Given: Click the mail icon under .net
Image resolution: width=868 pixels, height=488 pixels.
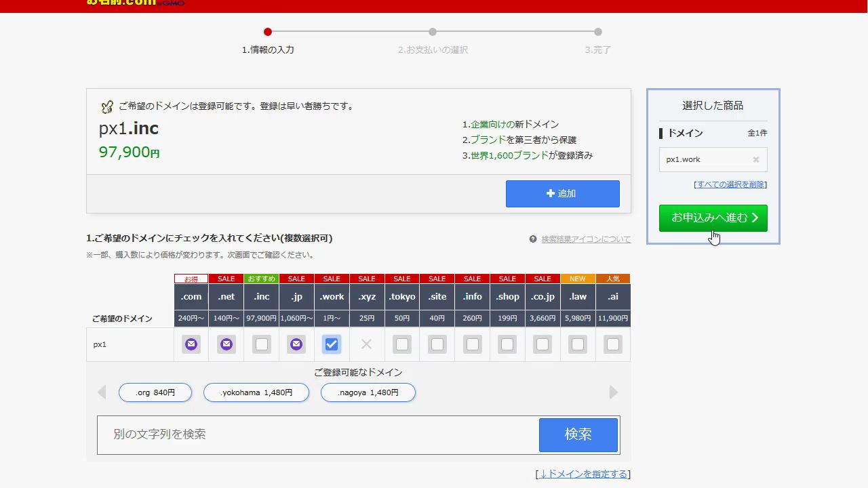Looking at the screenshot, I should tap(226, 344).
